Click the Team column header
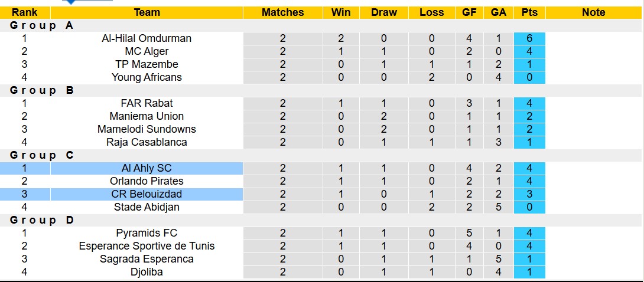644x282 pixels. (x=147, y=12)
